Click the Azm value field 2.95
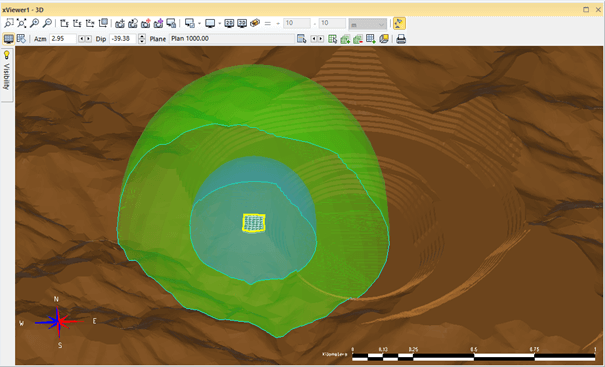The height and width of the screenshot is (367, 605). click(x=63, y=39)
